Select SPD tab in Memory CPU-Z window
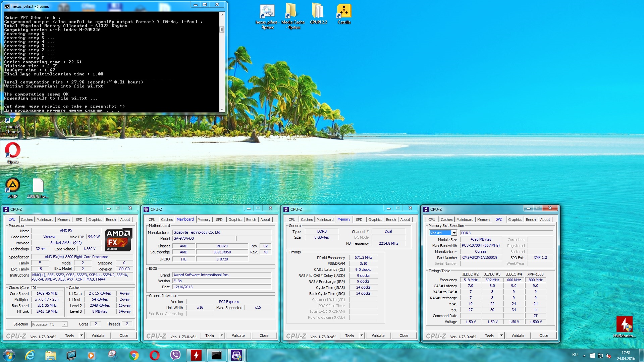 coord(359,220)
